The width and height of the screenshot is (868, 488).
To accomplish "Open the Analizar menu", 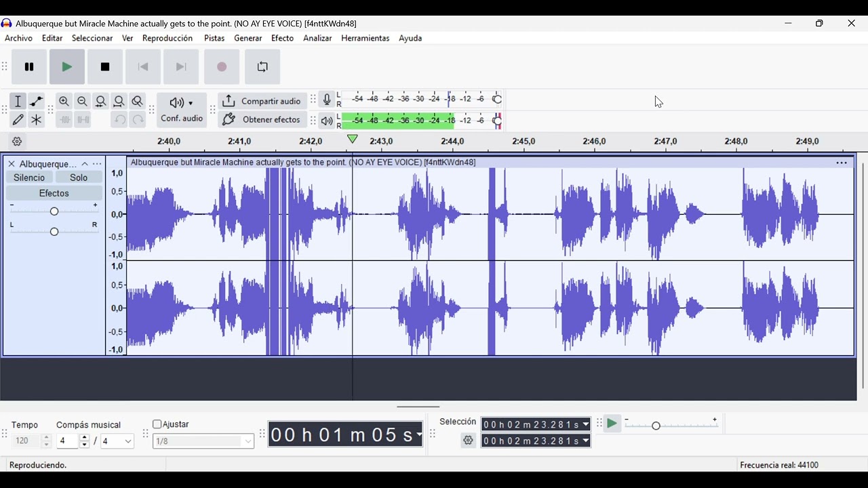I will pyautogui.click(x=317, y=39).
